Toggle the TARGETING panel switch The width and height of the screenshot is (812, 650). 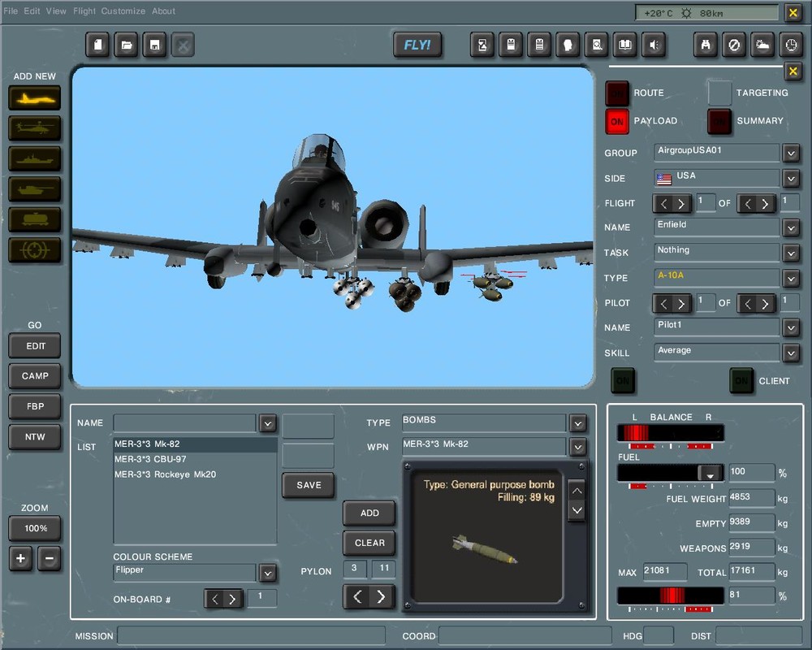click(x=719, y=93)
